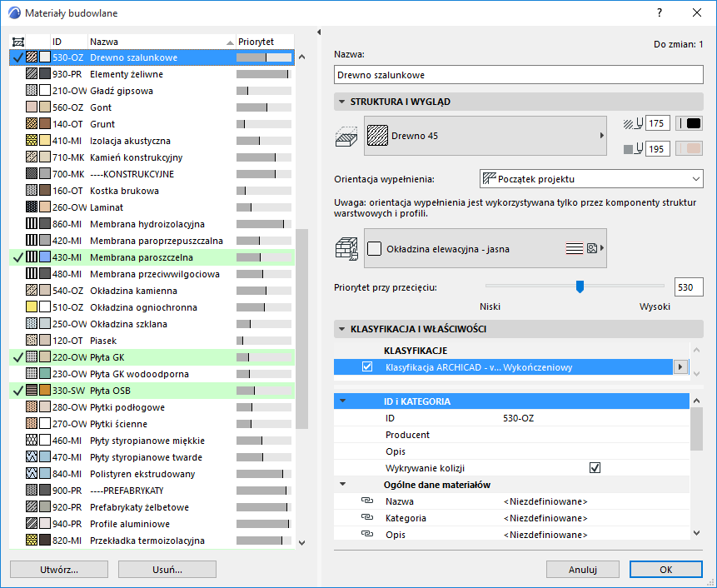Image resolution: width=717 pixels, height=588 pixels.
Task: Click the Nazwa input field
Action: (x=519, y=74)
